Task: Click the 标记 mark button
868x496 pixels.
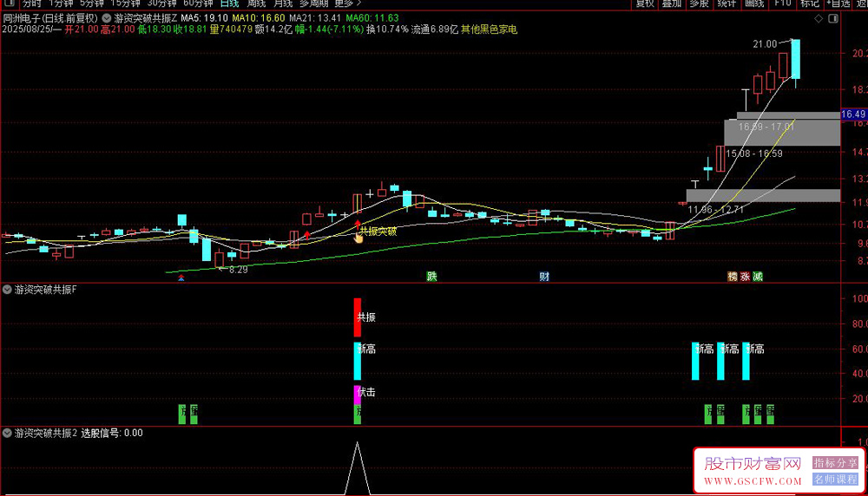Action: (809, 3)
